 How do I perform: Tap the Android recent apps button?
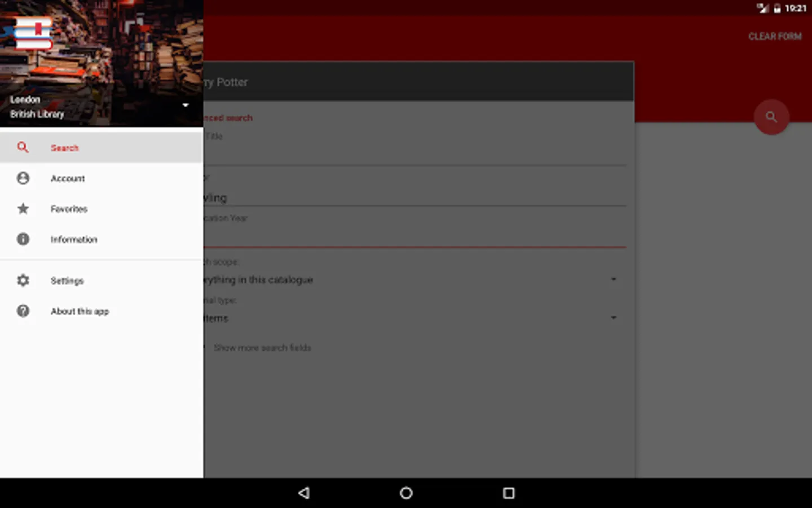pyautogui.click(x=509, y=493)
